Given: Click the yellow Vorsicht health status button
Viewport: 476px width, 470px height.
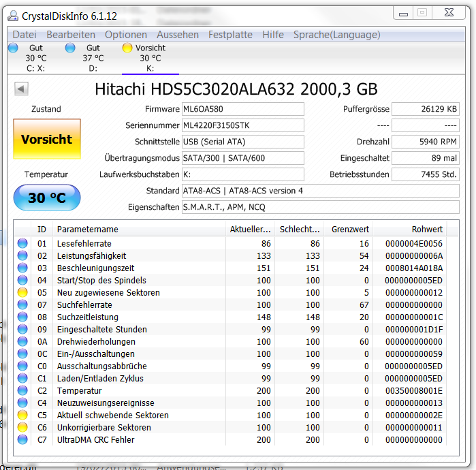Looking at the screenshot, I should coord(47,139).
